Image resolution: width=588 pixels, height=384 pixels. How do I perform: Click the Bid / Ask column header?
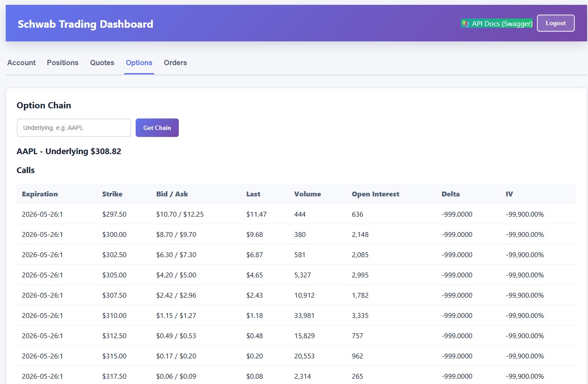click(x=172, y=194)
